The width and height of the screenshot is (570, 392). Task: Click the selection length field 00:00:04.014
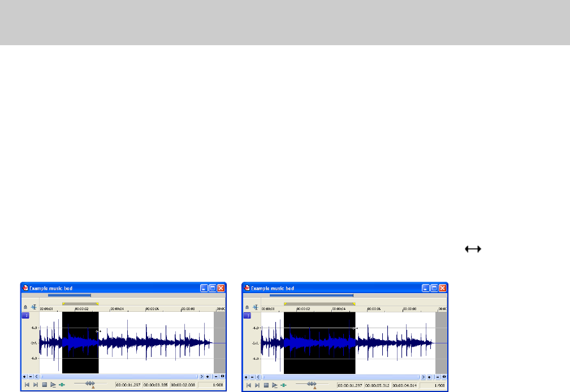click(405, 385)
